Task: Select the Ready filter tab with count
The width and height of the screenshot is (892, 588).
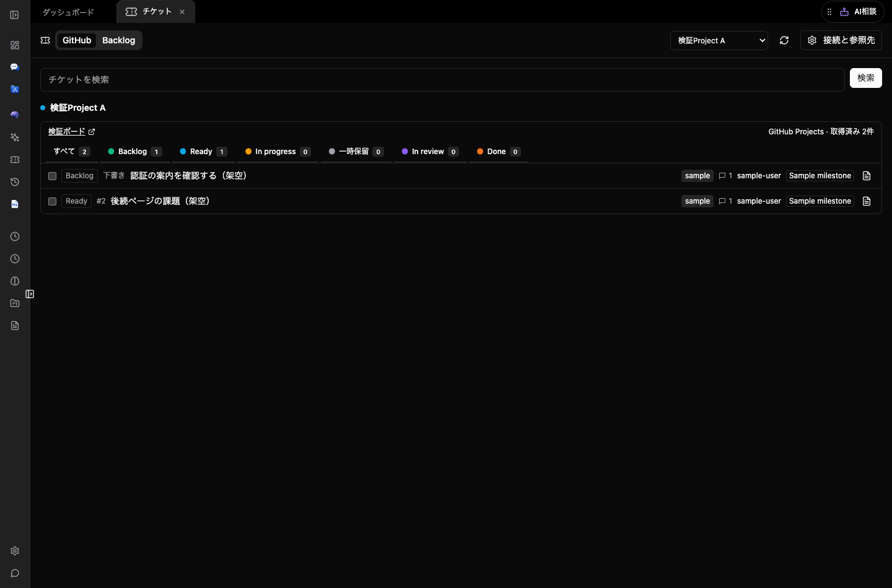Action: tap(203, 152)
